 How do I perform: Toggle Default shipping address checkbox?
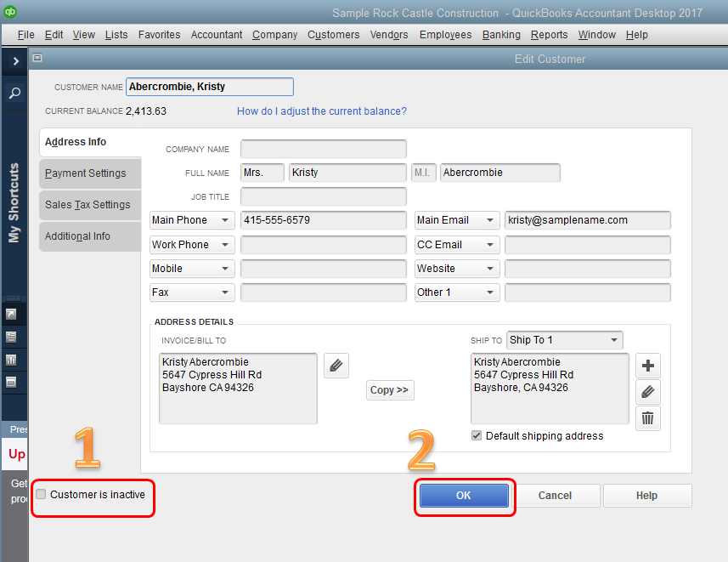point(477,435)
